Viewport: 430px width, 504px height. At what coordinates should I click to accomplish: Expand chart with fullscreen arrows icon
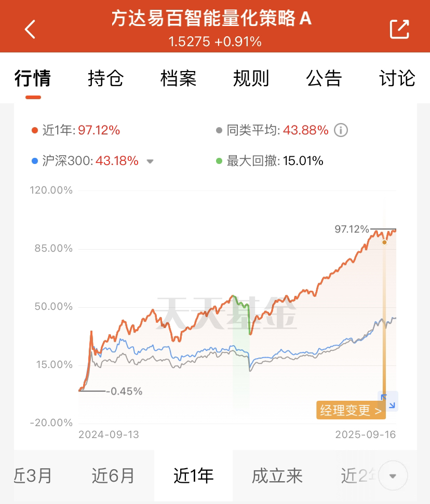click(388, 401)
